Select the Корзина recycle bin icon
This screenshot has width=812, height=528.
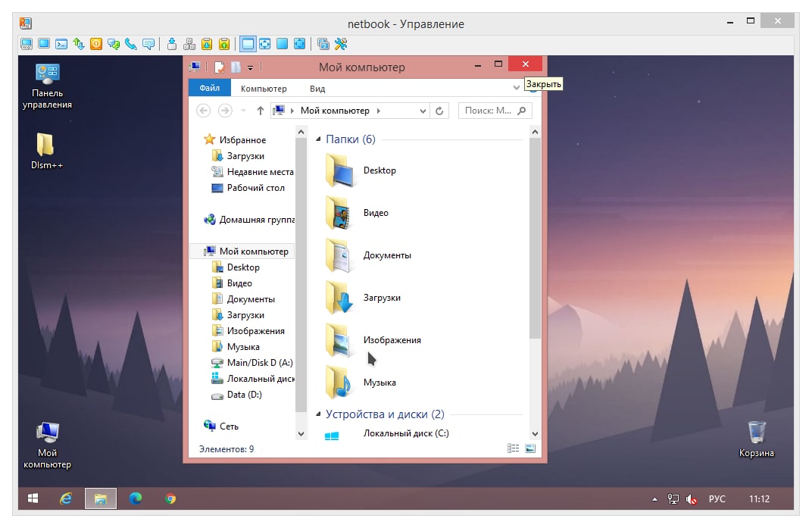point(757,439)
